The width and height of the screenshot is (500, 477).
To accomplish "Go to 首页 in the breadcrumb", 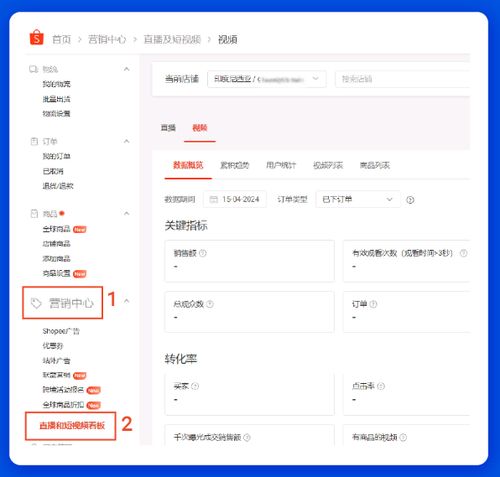I will tap(62, 39).
